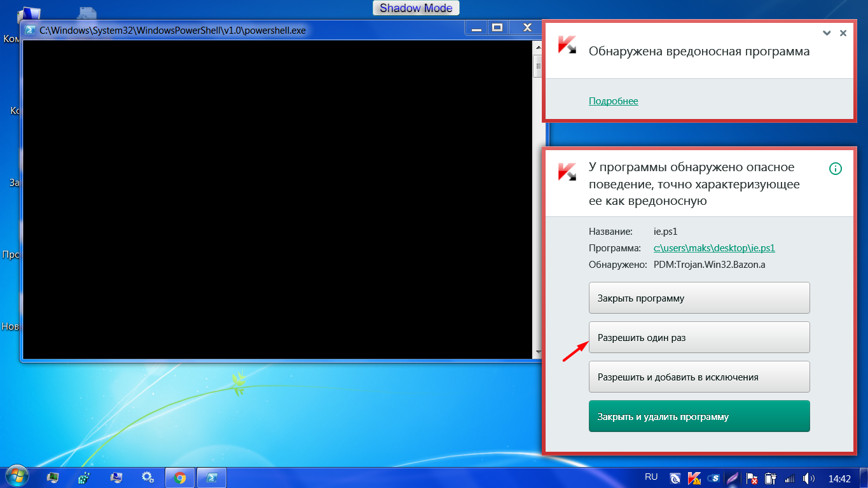
Task: Click the Show Desktop strip beside the clock
Action: click(864, 477)
